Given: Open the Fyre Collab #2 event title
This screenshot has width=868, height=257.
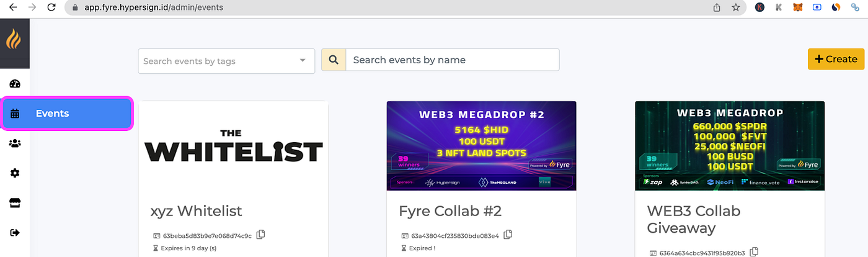Looking at the screenshot, I should point(451,211).
